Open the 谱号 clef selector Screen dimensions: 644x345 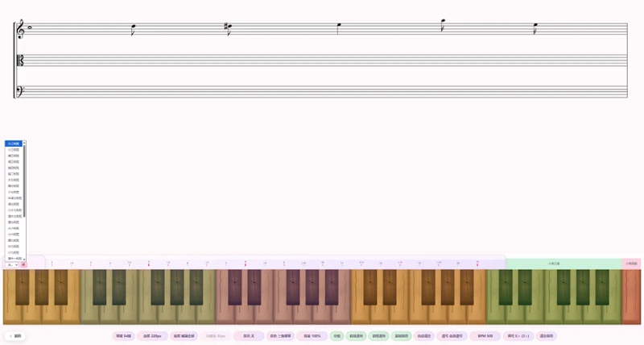452,336
